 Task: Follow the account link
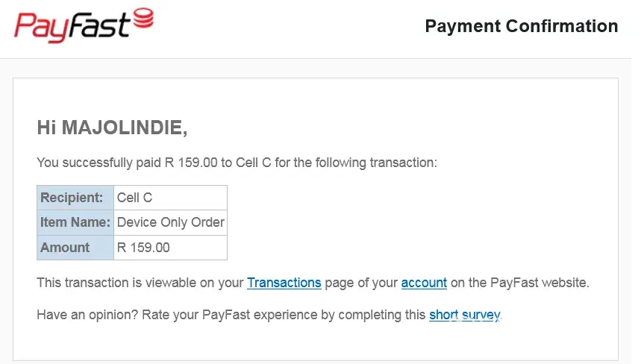(x=424, y=283)
